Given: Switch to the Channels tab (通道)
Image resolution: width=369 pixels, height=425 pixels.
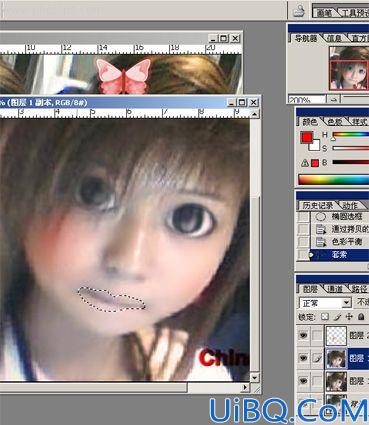Looking at the screenshot, I should point(335,288).
